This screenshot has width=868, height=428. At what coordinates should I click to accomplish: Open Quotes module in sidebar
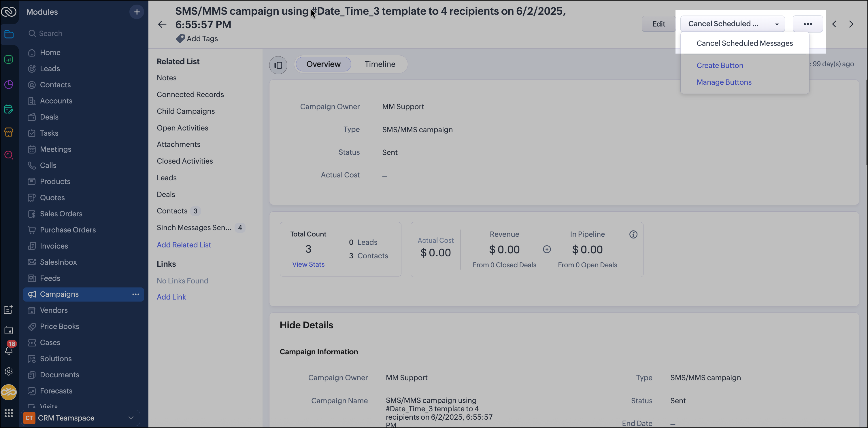coord(52,198)
